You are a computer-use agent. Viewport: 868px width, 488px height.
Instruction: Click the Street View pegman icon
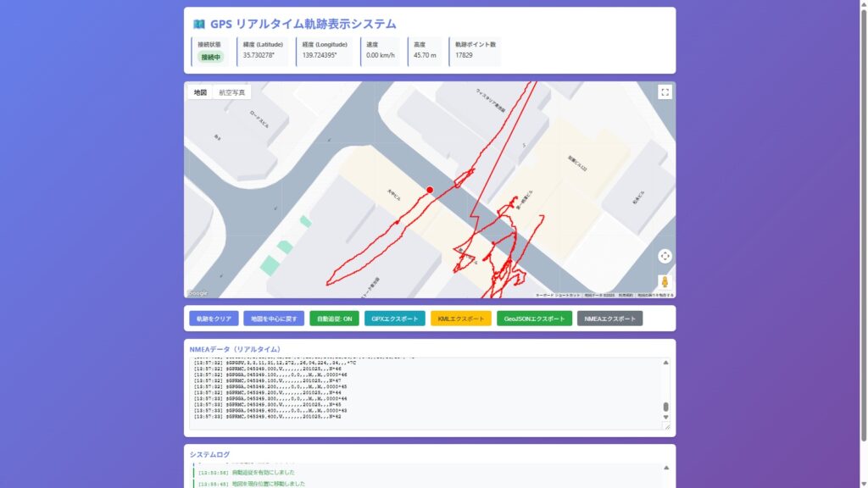[665, 282]
